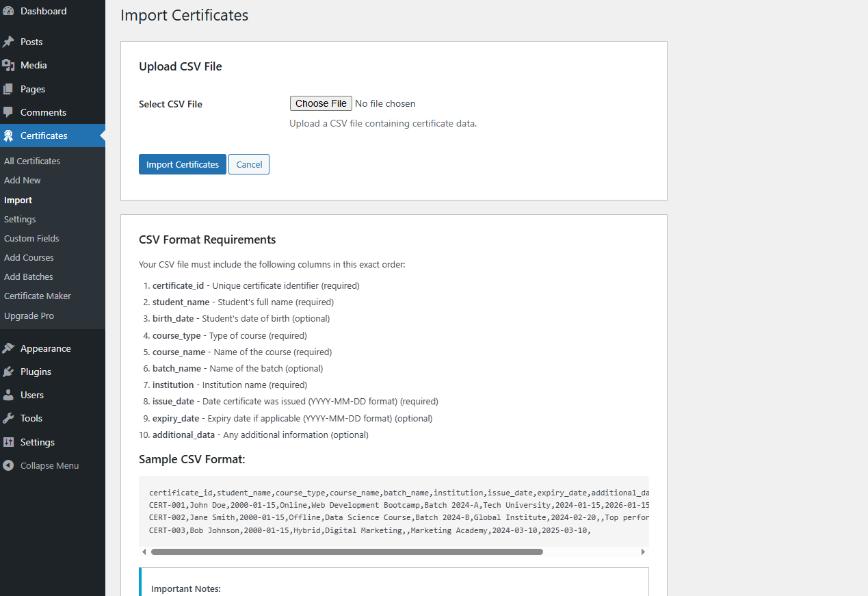This screenshot has height=596, width=868.
Task: Collapse the admin sidebar menu
Action: (8, 465)
